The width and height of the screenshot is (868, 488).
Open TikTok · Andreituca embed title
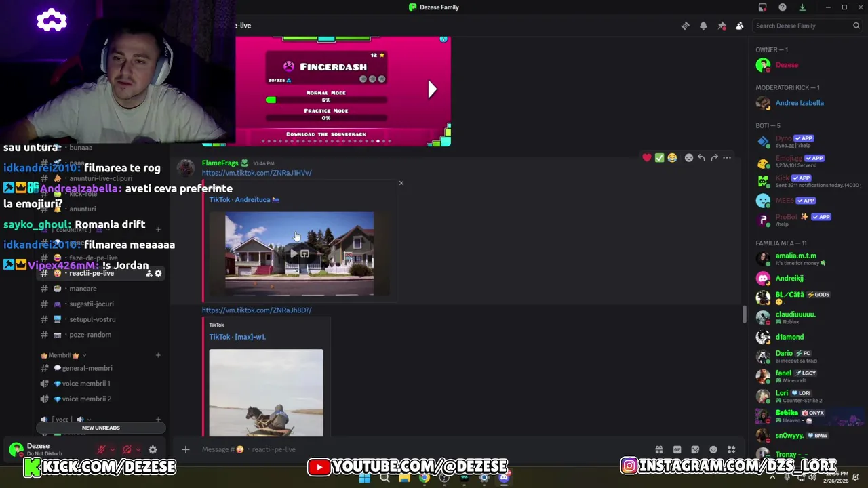[x=243, y=200]
